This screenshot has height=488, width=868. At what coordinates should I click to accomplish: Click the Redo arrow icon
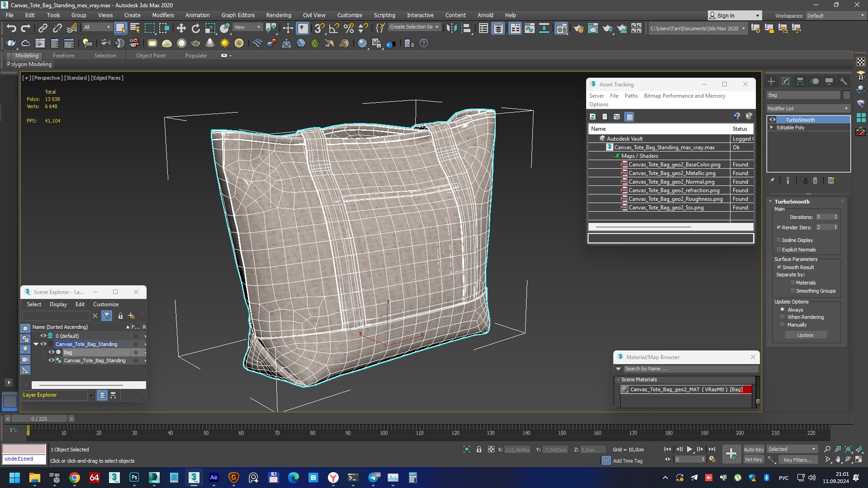pos(26,28)
